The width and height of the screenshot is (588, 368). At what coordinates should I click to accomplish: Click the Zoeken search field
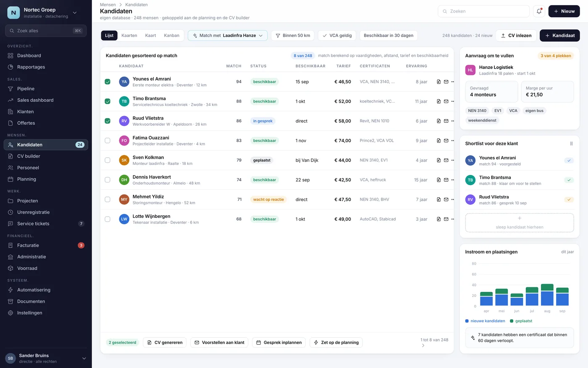[483, 11]
